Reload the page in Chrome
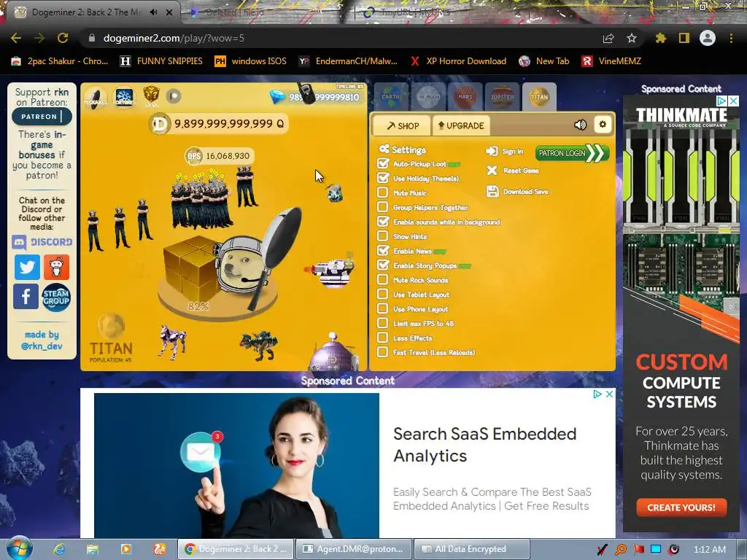747x560 pixels. [x=63, y=38]
